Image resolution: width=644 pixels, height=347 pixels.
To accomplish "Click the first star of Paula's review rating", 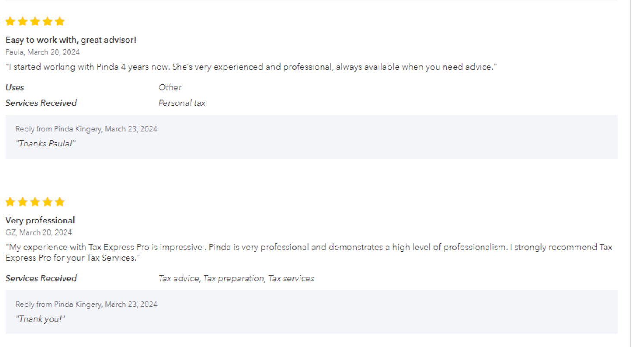I will [10, 22].
